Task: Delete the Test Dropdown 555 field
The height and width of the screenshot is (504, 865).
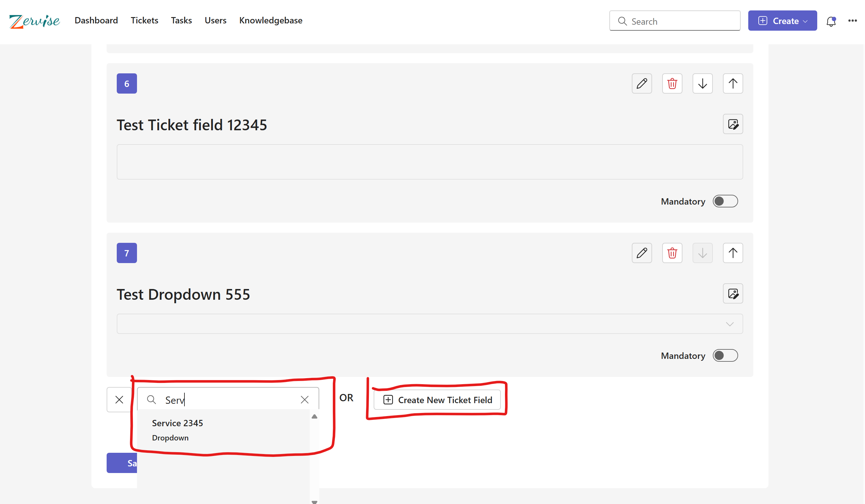Action: point(672,253)
